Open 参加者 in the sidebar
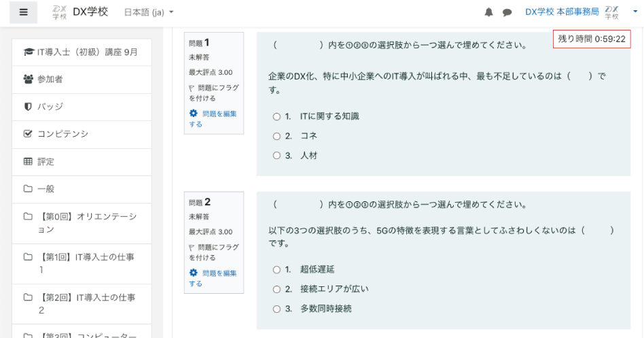Image resolution: width=644 pixels, height=338 pixels. (x=50, y=80)
